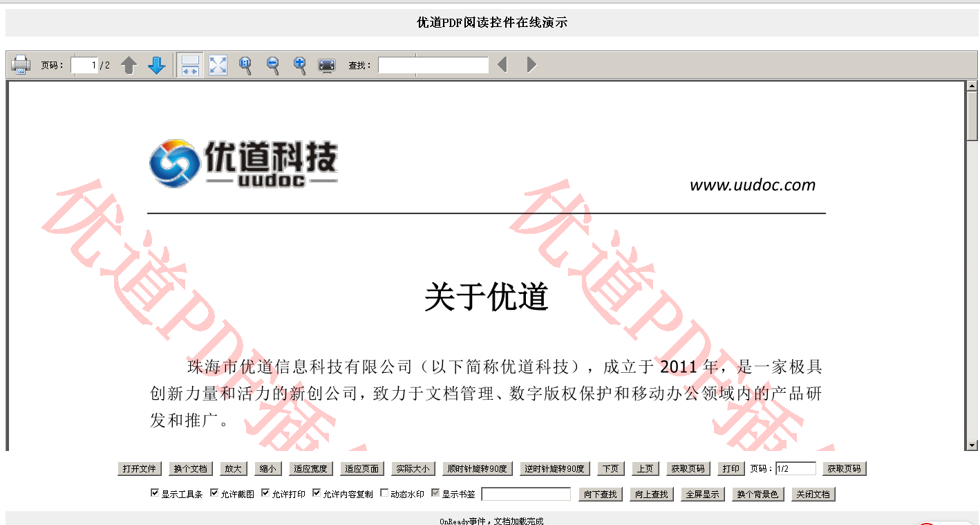Viewport: 980px width, 525px height.
Task: Click the screen display icon next to 查找
Action: pyautogui.click(x=326, y=64)
